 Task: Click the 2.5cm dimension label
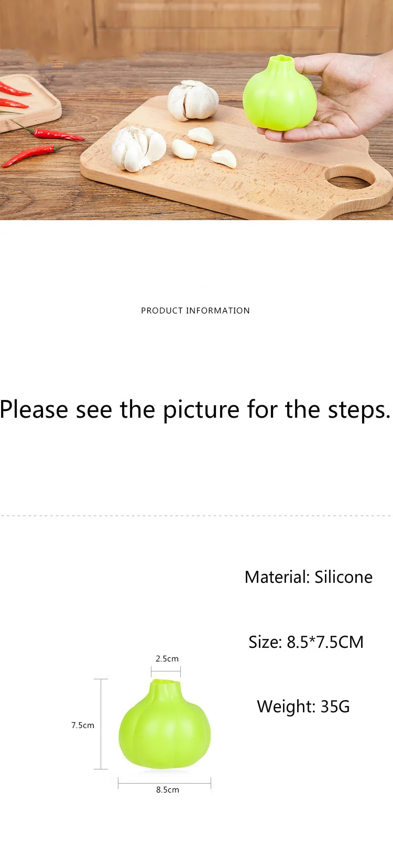pyautogui.click(x=167, y=658)
